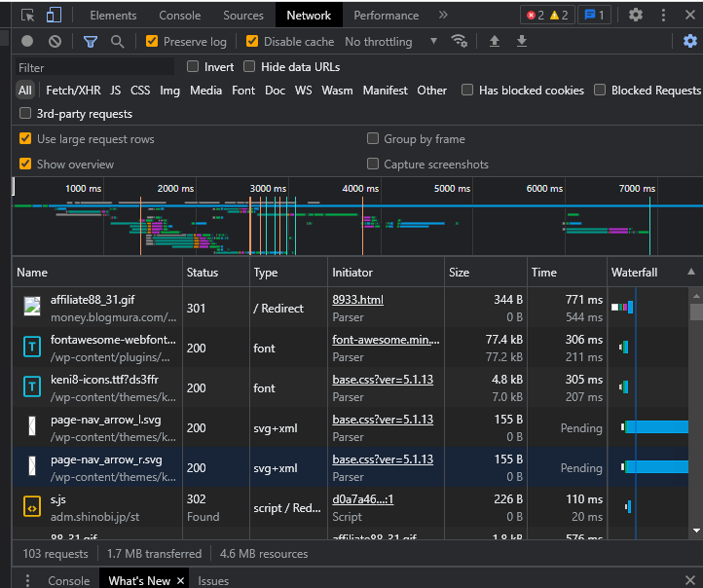Sort by the Status column header

pyautogui.click(x=215, y=272)
